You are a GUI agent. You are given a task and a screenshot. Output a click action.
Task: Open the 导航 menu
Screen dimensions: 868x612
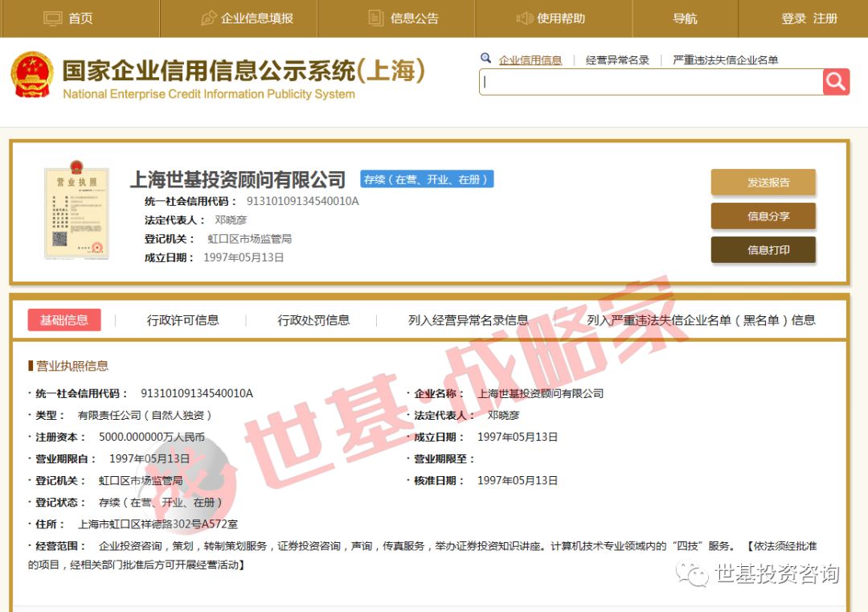click(685, 18)
